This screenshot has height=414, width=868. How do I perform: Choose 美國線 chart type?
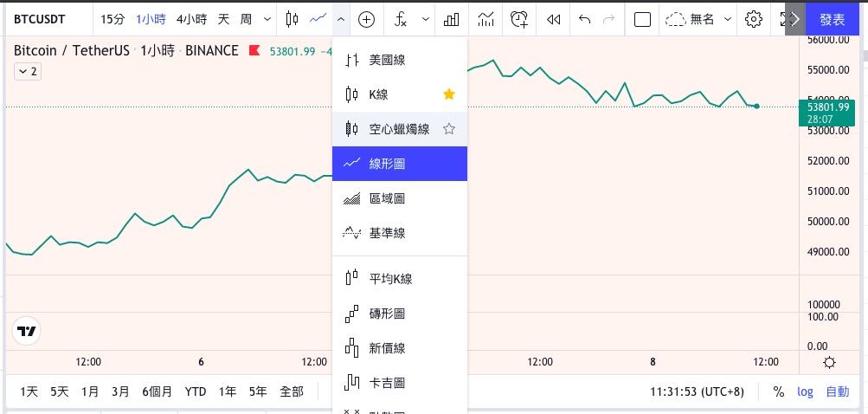pos(400,61)
